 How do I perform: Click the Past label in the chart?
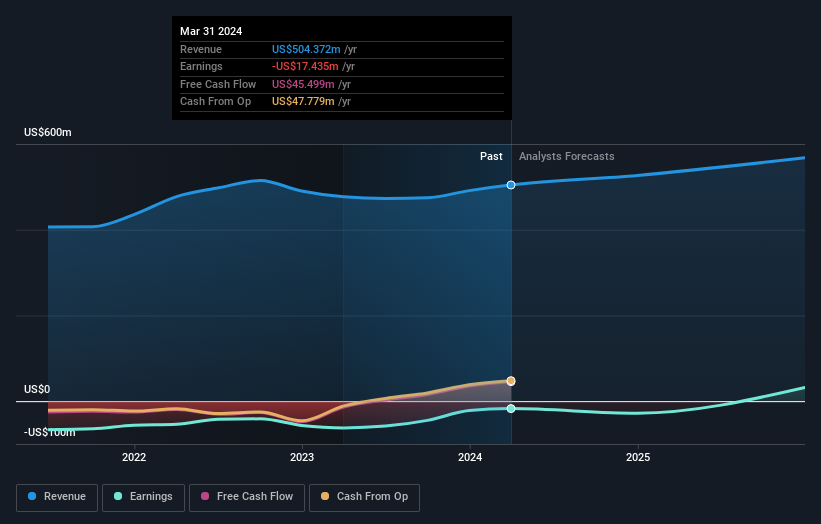tap(491, 156)
